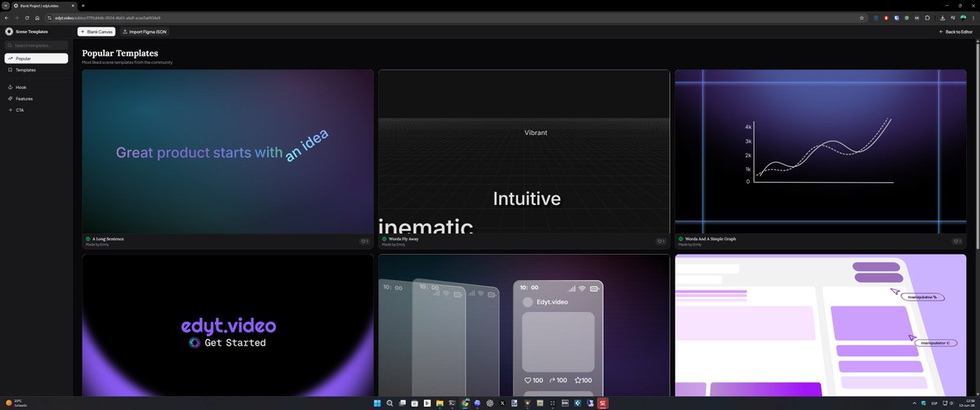Image resolution: width=980 pixels, height=410 pixels.
Task: Open the tab search dropdown arrow
Action: point(5,5)
